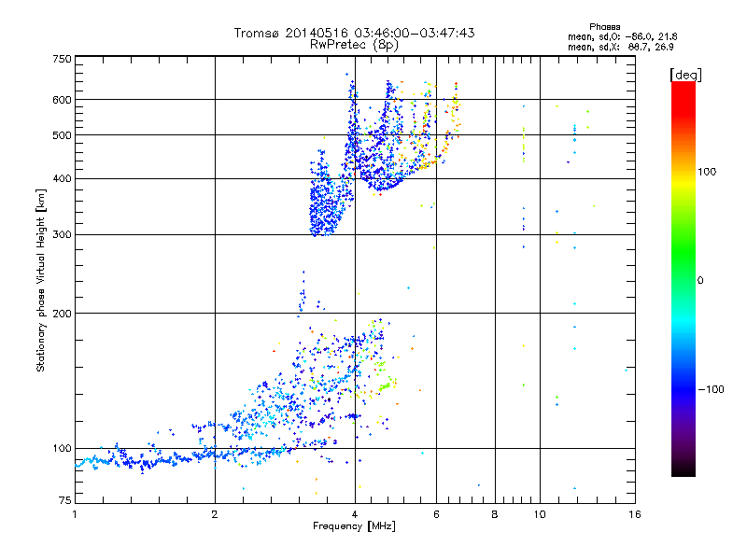Screen dimensions: 747x560
Task: Click the x-axis tick label '1'
Action: (75, 514)
